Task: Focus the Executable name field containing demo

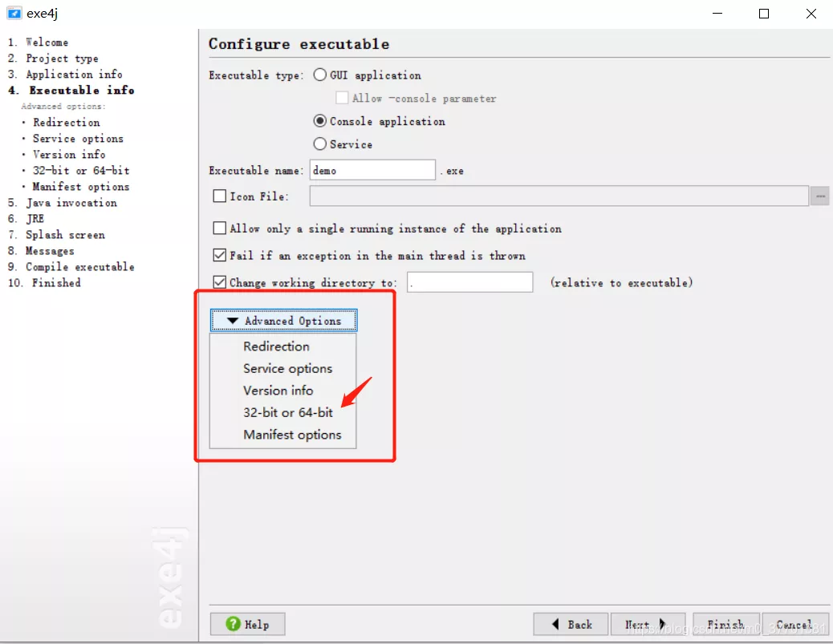Action: (x=372, y=170)
